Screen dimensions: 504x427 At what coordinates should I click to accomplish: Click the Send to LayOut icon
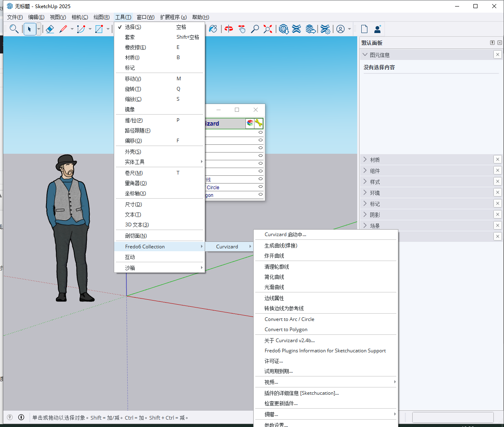point(311,29)
